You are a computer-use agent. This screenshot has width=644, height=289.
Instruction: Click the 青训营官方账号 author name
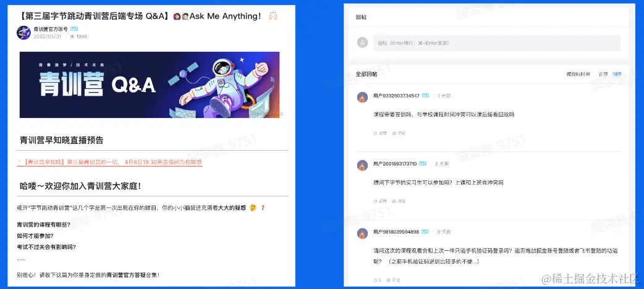tap(51, 29)
